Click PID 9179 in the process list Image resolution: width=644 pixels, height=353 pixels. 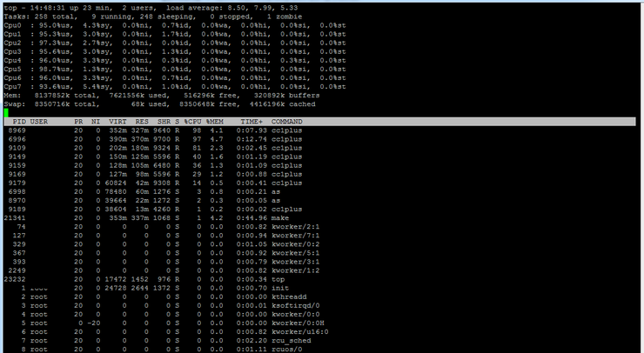point(17,183)
